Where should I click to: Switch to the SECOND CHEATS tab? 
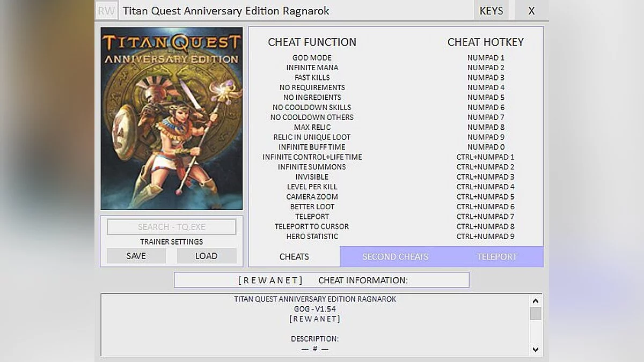point(396,256)
